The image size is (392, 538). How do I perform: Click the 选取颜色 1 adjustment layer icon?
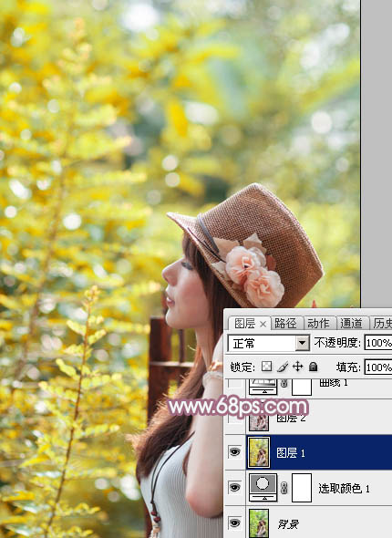[x=263, y=487]
